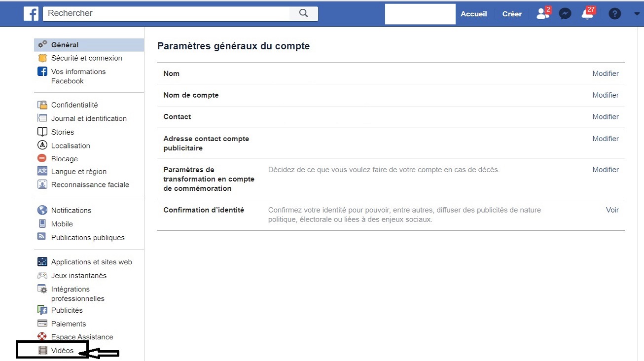Open the notifications bell icon
Viewport: 644px width, 361px height.
tap(588, 13)
